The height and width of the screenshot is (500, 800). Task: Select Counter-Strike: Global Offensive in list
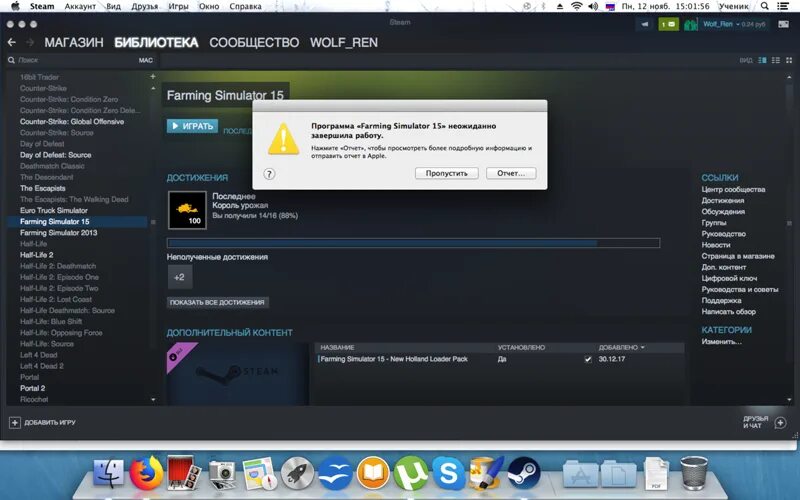[x=72, y=121]
